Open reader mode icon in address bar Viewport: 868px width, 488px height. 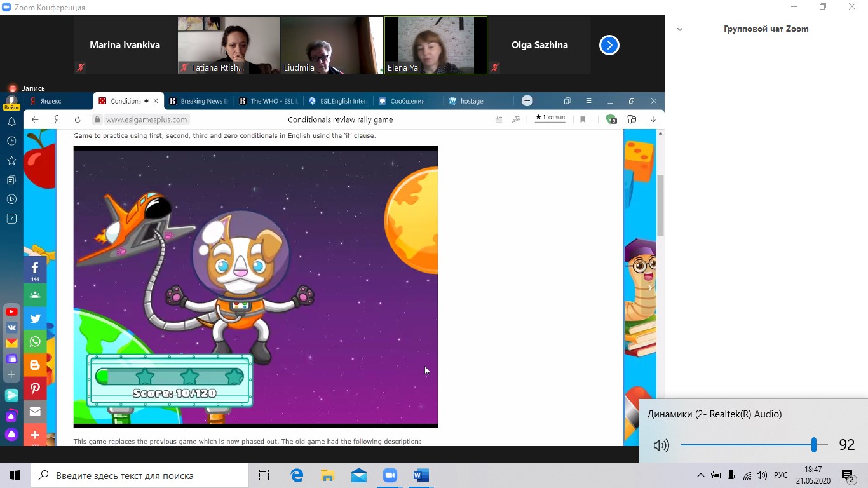[x=499, y=119]
